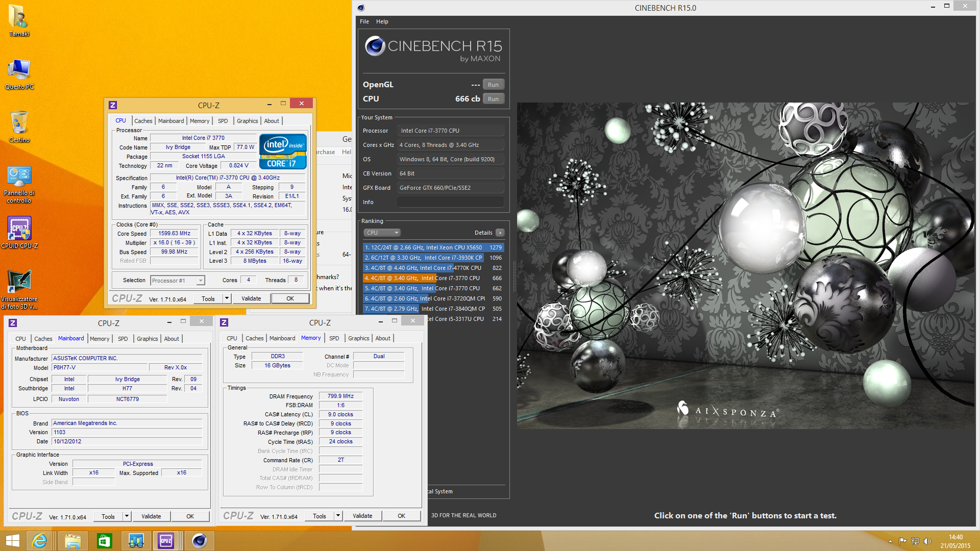Click Z icon in top CPU-Z title bar

tap(113, 105)
